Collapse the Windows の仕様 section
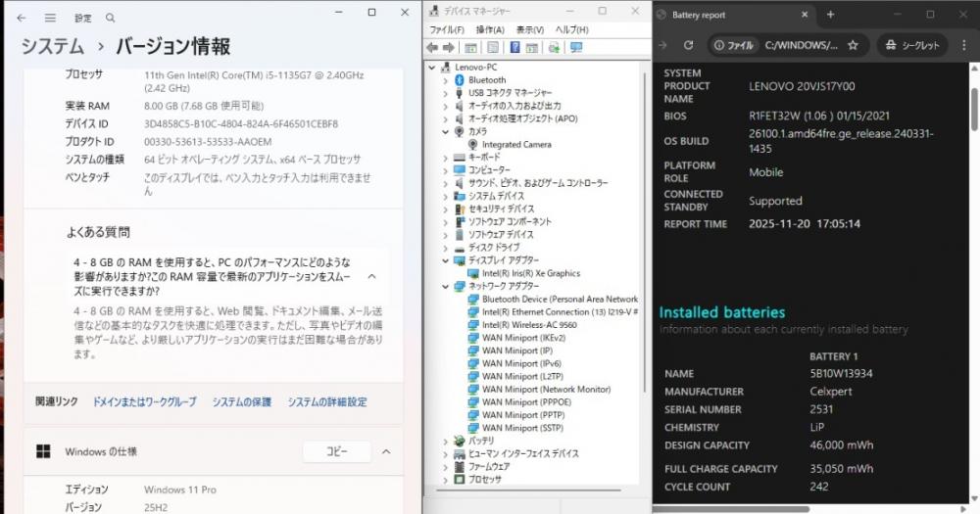This screenshot has height=514, width=980. (386, 451)
